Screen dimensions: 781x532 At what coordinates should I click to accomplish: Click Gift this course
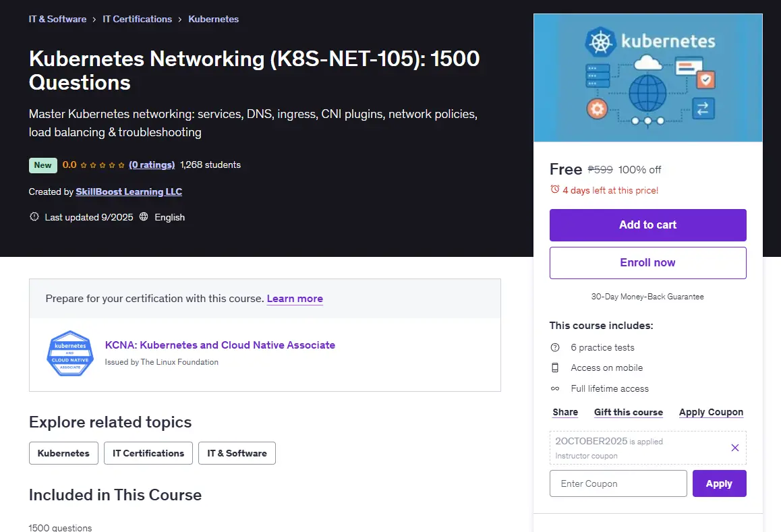coord(629,413)
